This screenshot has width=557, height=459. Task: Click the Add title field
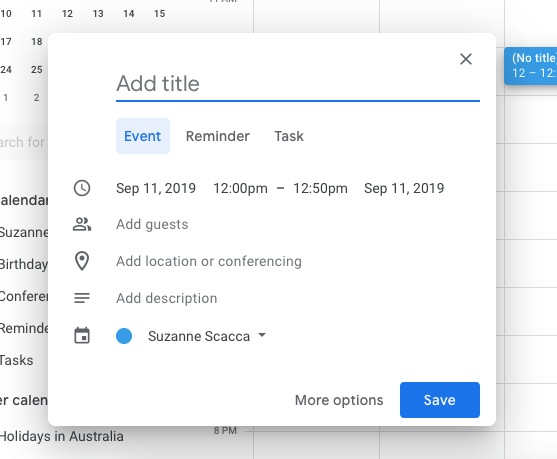298,84
